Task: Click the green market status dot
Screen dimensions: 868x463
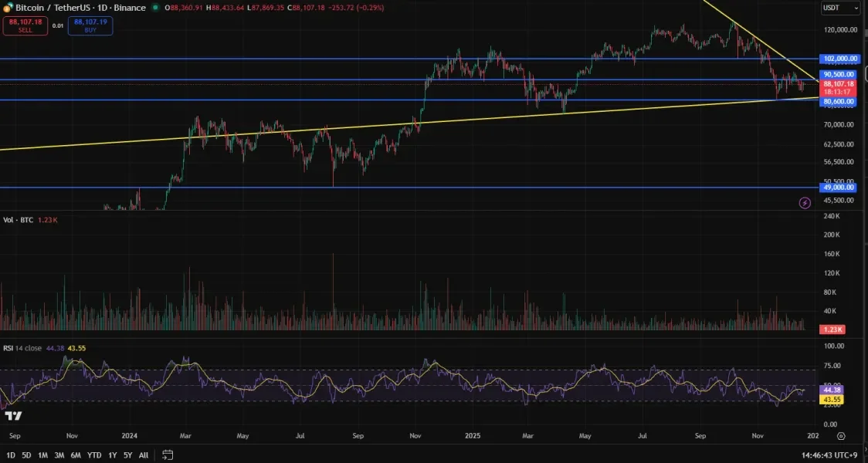Action: coord(154,8)
